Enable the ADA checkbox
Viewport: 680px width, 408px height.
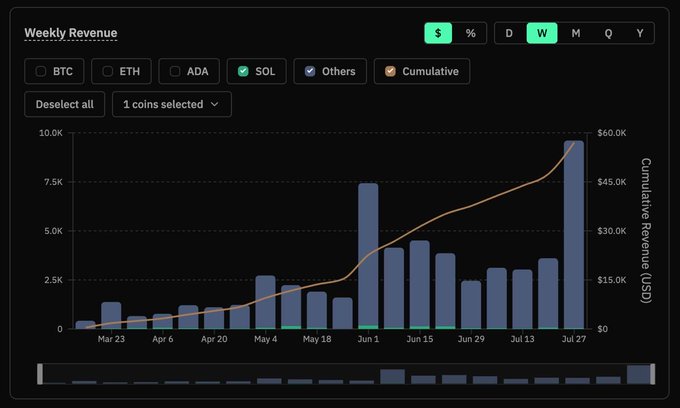[175, 71]
